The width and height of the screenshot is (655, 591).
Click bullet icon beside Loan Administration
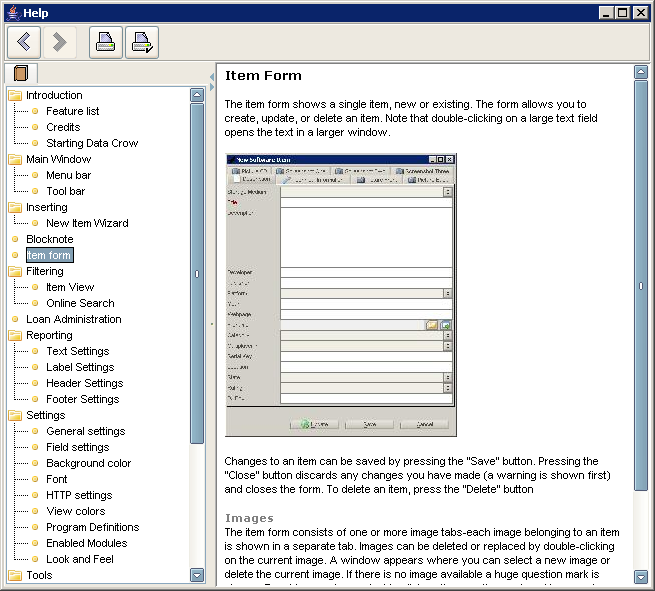[x=15, y=319]
